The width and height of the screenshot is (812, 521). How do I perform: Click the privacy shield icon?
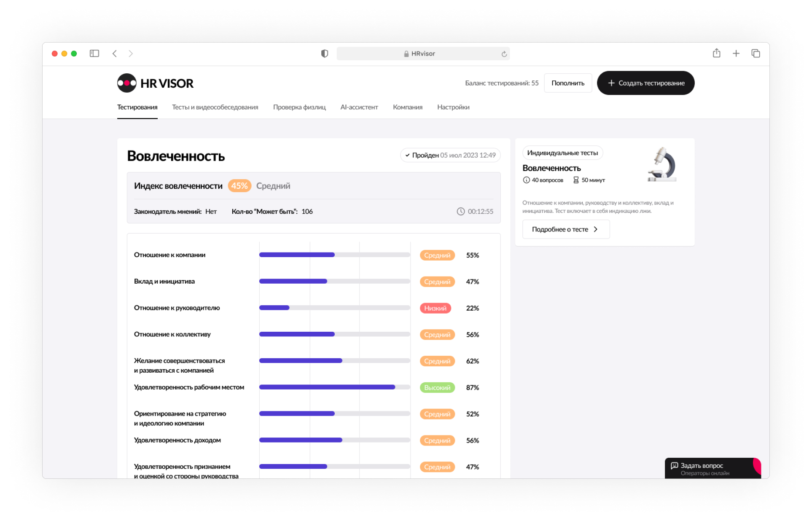324,54
